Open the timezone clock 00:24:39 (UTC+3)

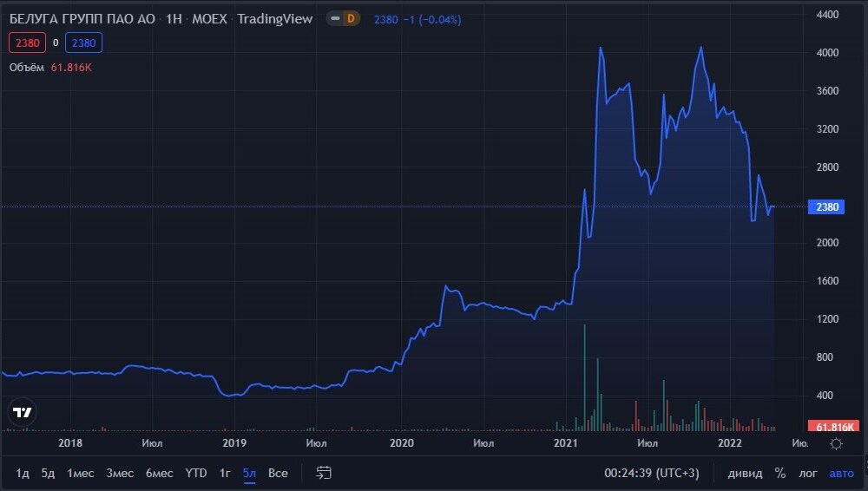[x=652, y=474]
